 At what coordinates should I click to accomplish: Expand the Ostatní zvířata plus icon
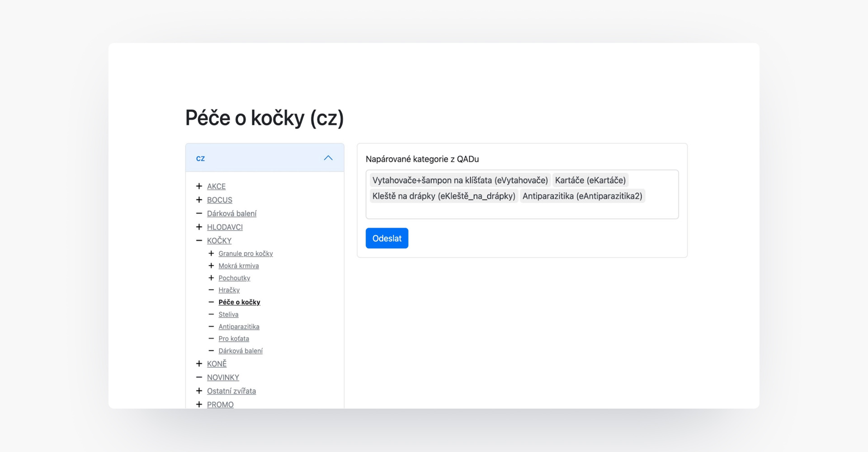[x=199, y=391]
